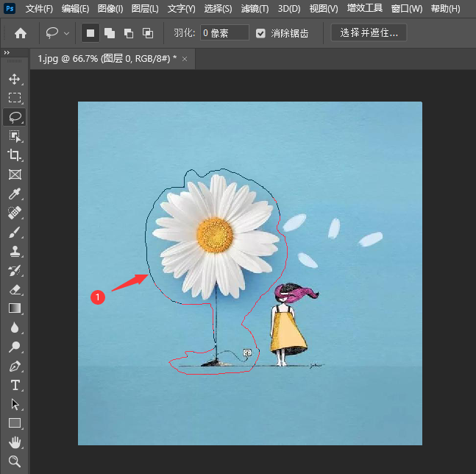Open the 滤镜(T) menu

coord(255,9)
